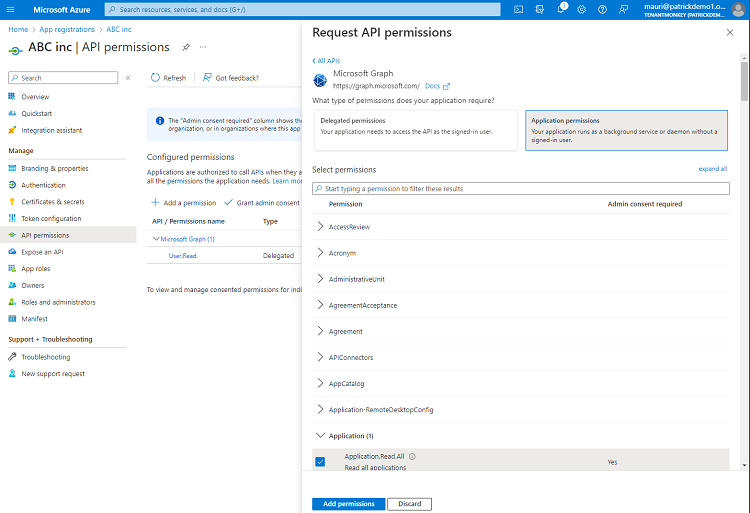Expand the AccessReview permission group
This screenshot has width=750, height=513.
coord(320,227)
